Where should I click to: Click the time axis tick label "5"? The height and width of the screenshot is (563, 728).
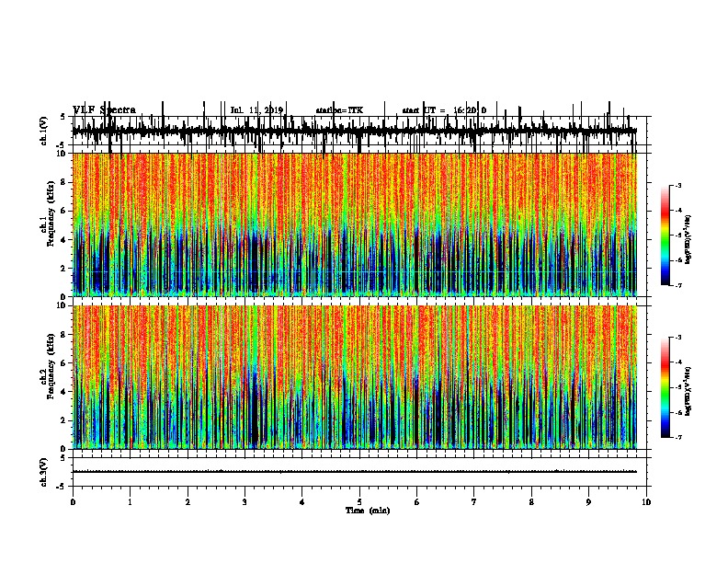pyautogui.click(x=359, y=501)
